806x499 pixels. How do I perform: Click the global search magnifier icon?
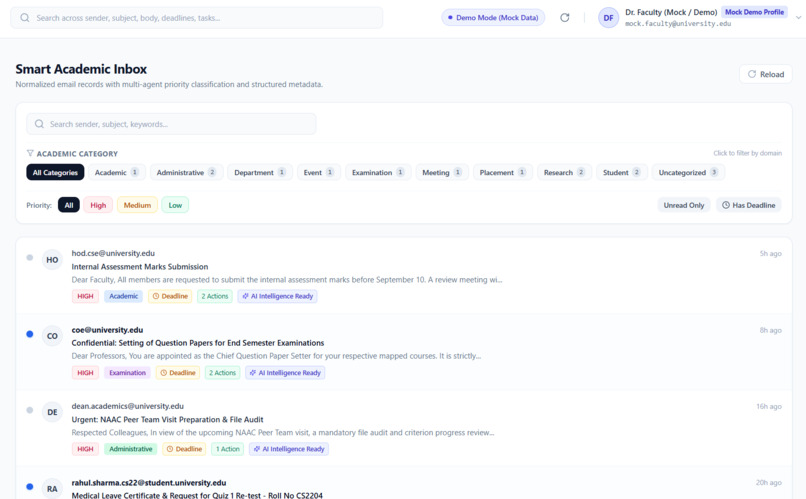coord(25,17)
